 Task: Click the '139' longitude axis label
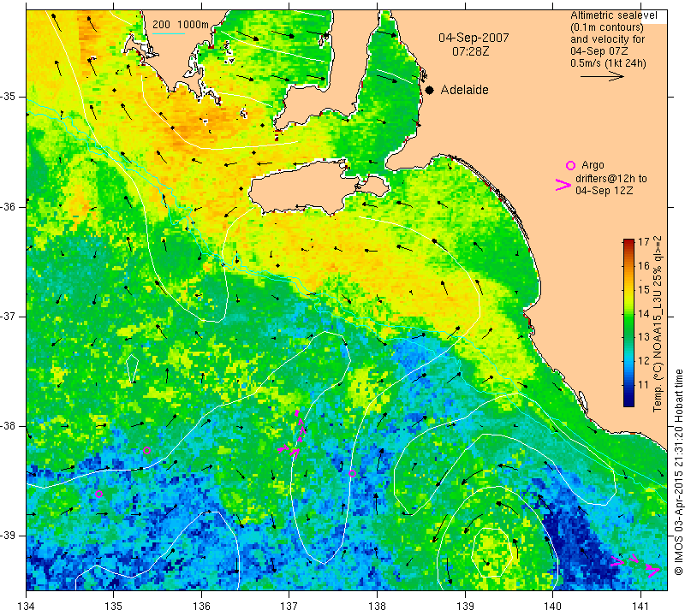coord(465,606)
